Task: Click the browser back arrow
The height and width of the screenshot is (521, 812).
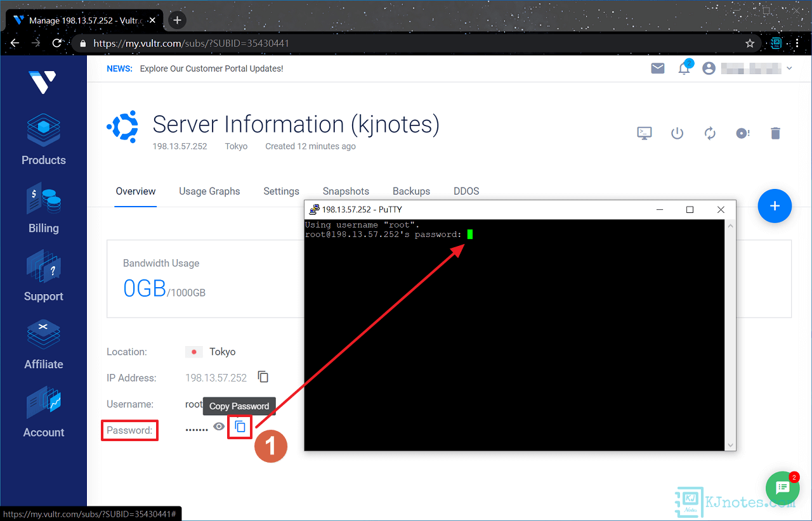Action: click(15, 43)
